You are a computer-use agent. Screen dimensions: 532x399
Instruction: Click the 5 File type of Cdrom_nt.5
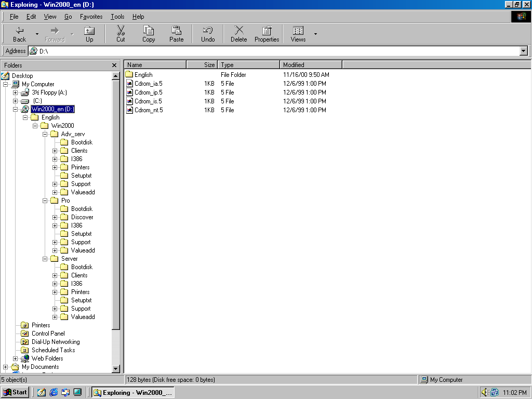[x=228, y=110]
